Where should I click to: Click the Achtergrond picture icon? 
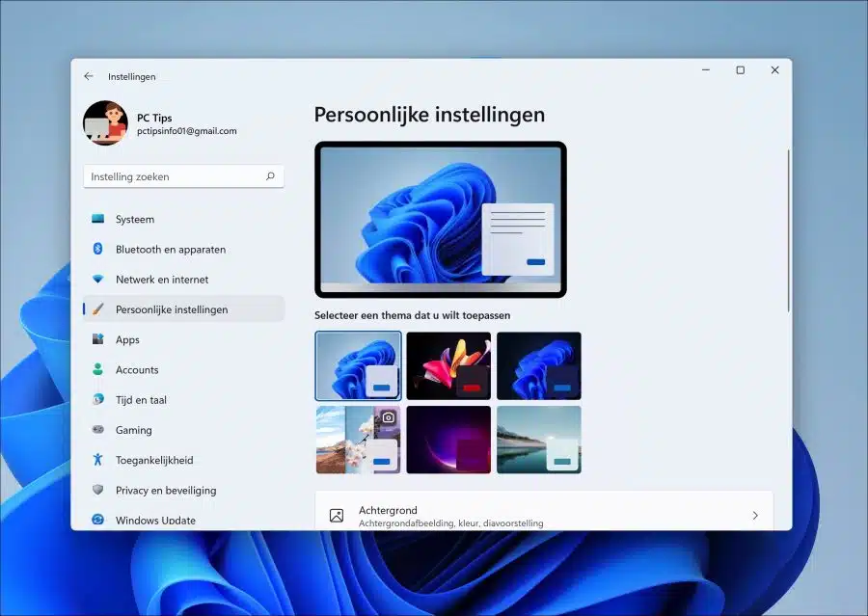tap(337, 516)
